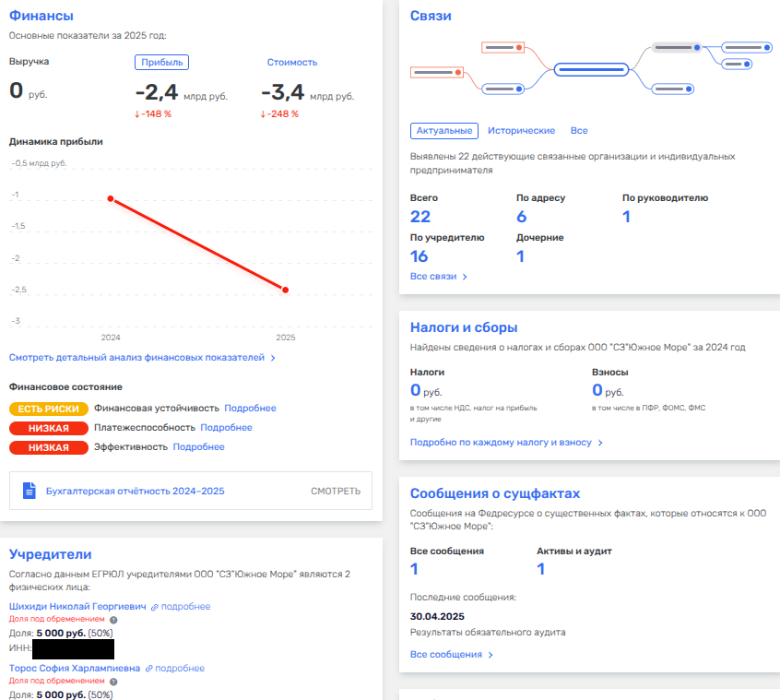
Task: Click the 2024 profit chart point
Action: click(111, 198)
